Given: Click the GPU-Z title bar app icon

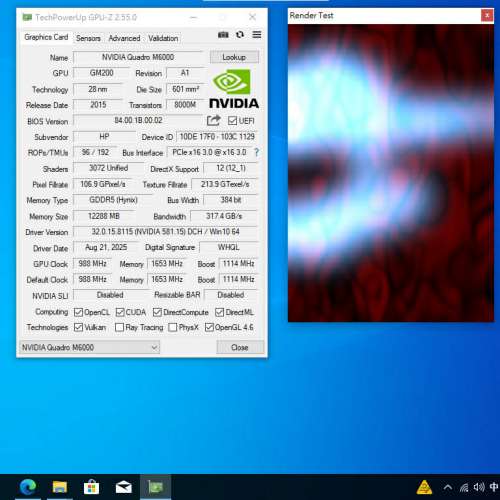Looking at the screenshot, I should pos(27,17).
